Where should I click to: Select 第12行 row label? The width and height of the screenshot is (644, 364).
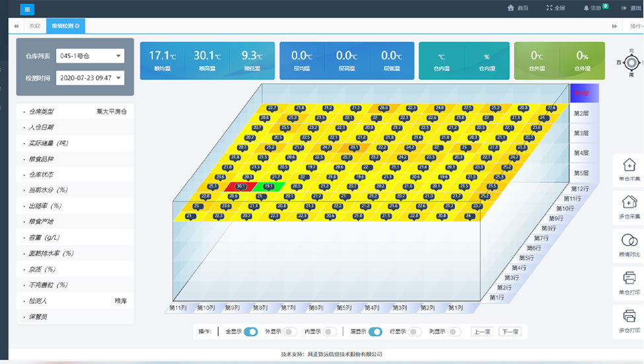point(580,189)
